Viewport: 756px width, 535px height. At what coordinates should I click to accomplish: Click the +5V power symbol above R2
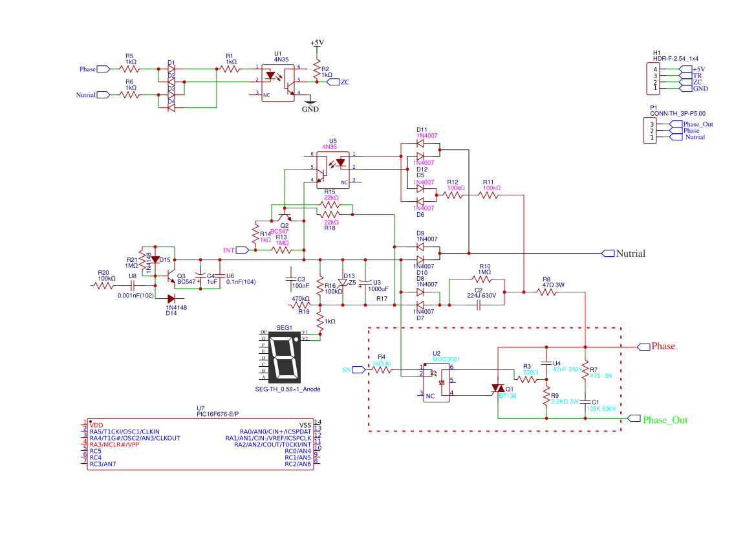pos(317,44)
